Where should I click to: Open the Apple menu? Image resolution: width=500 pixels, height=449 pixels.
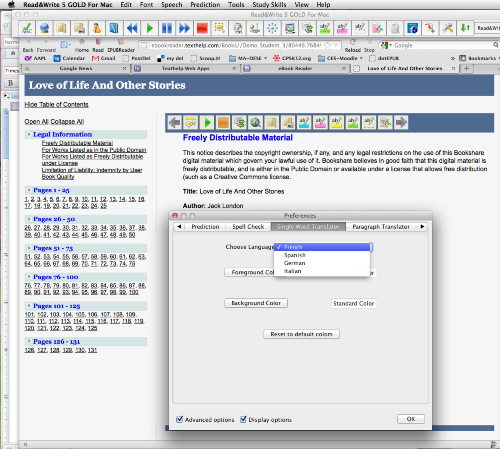click(11, 4)
